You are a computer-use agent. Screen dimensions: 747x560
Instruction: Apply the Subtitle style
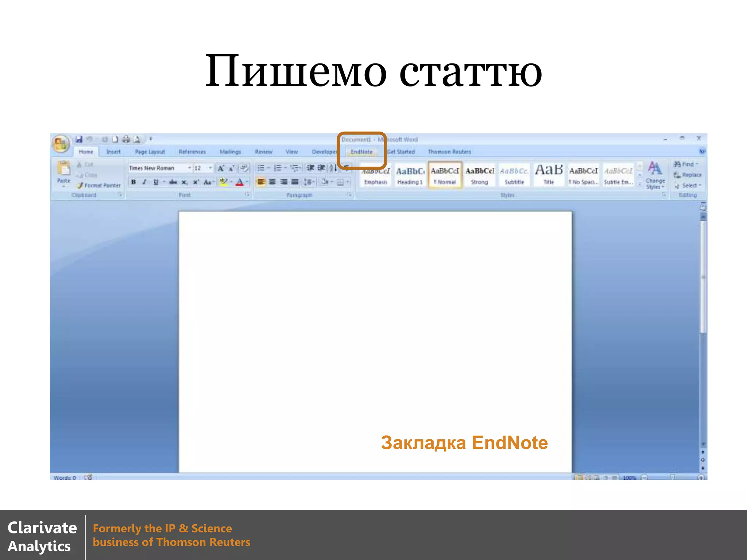tap(514, 176)
